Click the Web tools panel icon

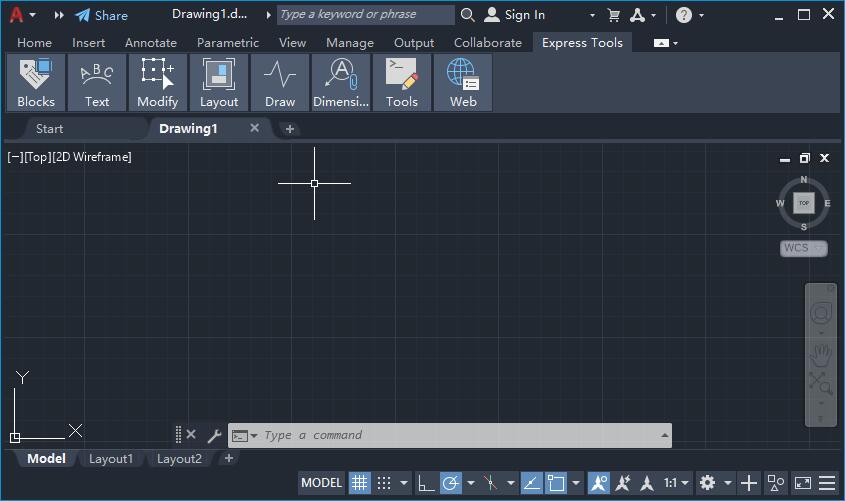click(x=463, y=82)
